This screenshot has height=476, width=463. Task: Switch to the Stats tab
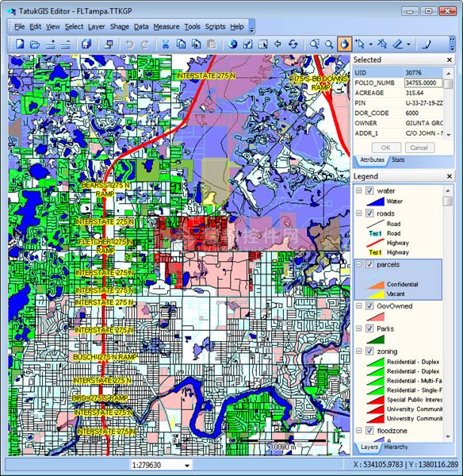398,159
